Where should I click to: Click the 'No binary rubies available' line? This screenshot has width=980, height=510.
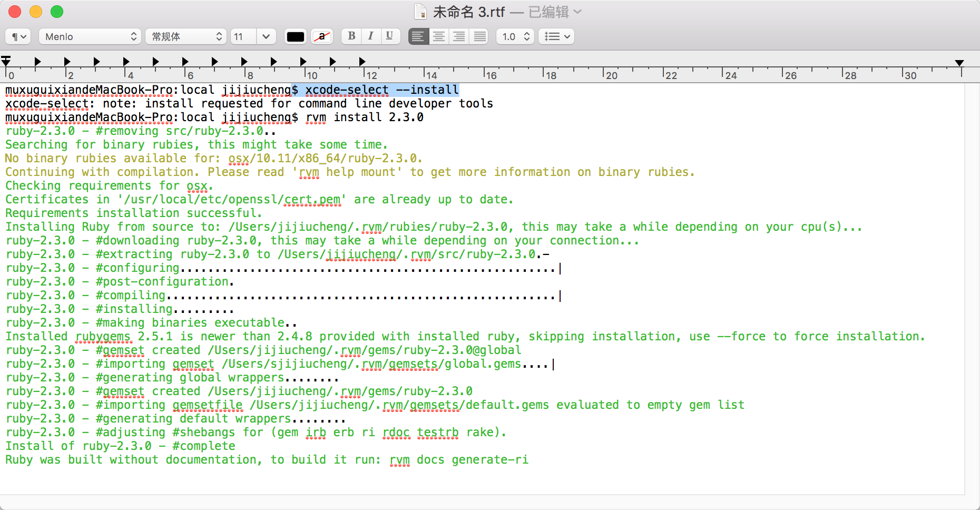pos(213,159)
